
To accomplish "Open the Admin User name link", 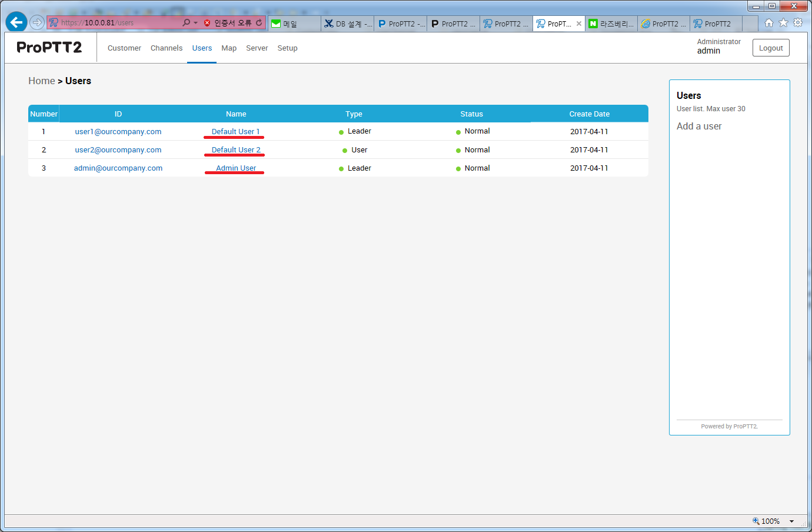I will point(236,168).
